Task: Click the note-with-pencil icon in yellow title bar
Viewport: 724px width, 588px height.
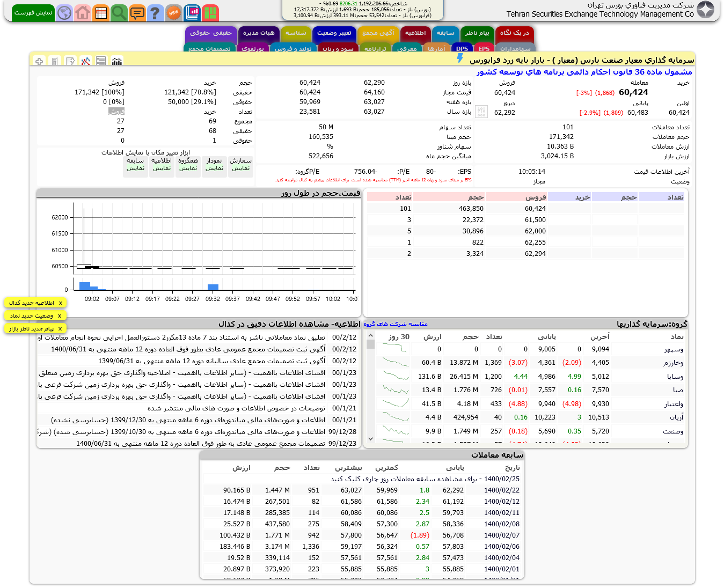Action: coord(70,61)
